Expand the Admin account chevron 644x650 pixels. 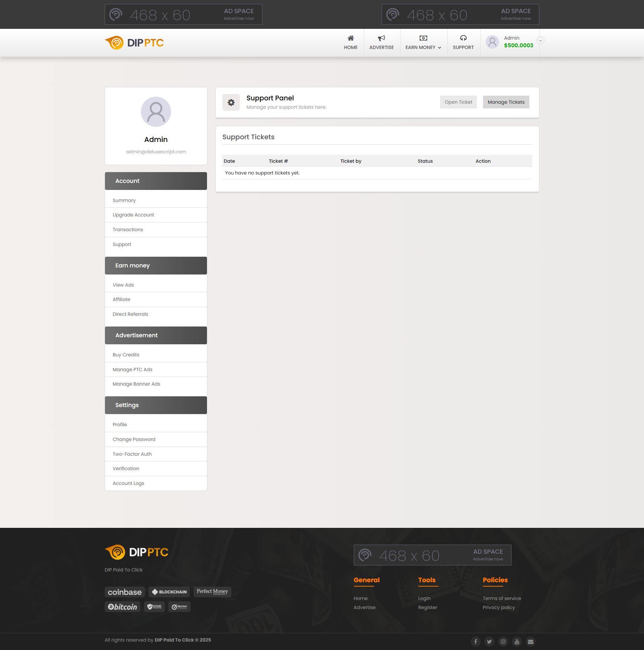[540, 40]
